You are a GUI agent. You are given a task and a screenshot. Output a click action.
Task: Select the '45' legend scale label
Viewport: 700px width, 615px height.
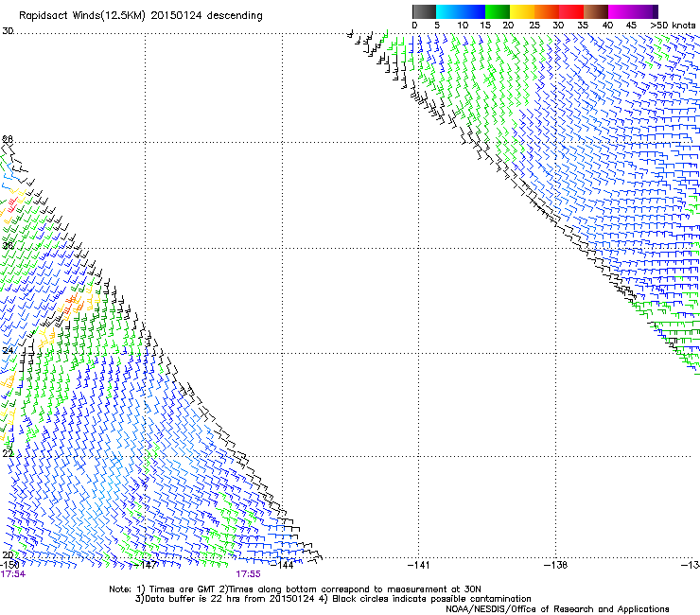tap(631, 26)
